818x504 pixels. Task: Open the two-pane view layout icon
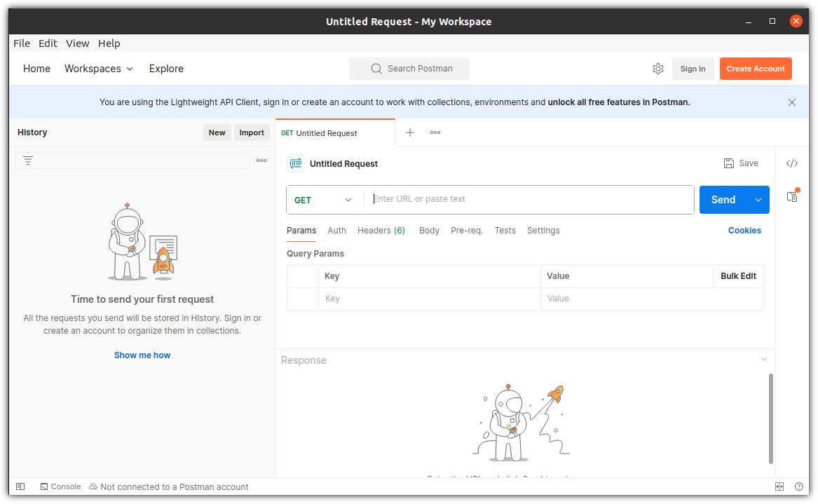click(x=779, y=486)
